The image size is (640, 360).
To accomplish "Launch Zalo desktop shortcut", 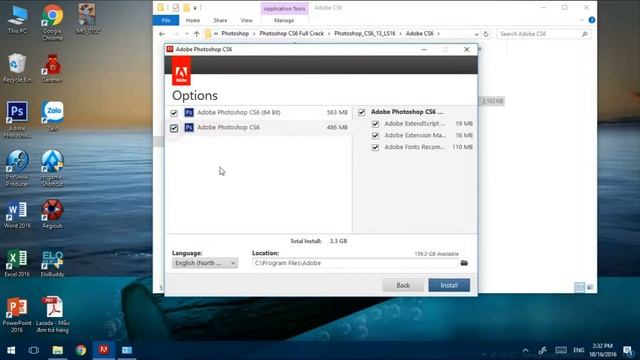I will click(52, 117).
